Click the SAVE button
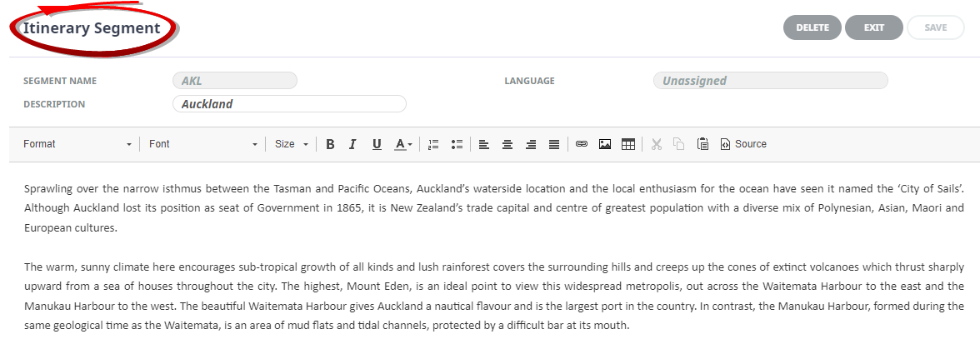 936,27
